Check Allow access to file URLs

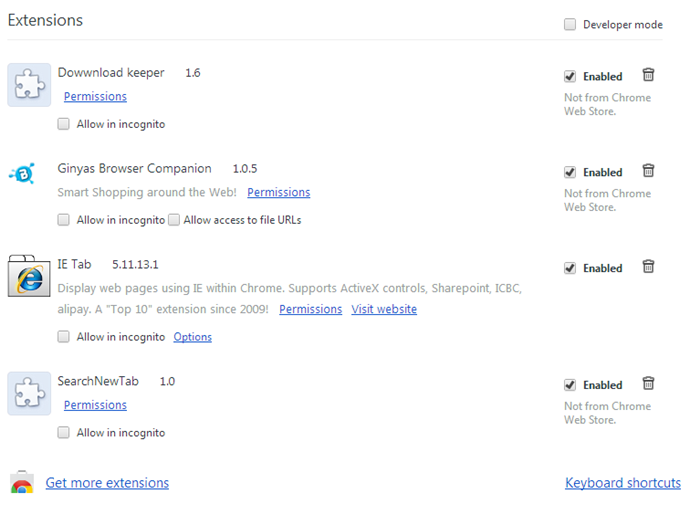pos(174,220)
